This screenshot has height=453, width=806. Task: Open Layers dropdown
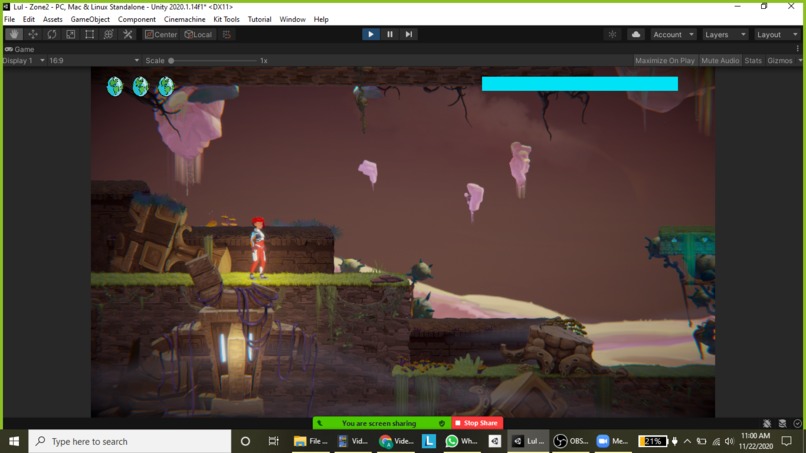point(725,34)
